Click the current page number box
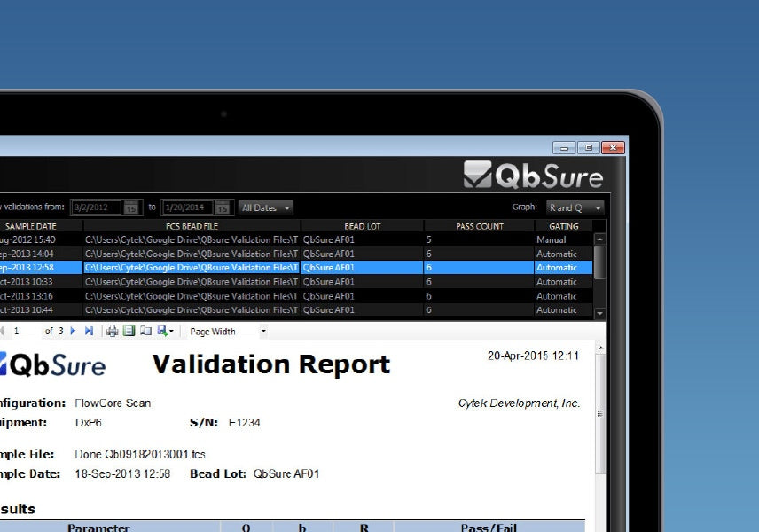This screenshot has width=759, height=532. (25, 331)
